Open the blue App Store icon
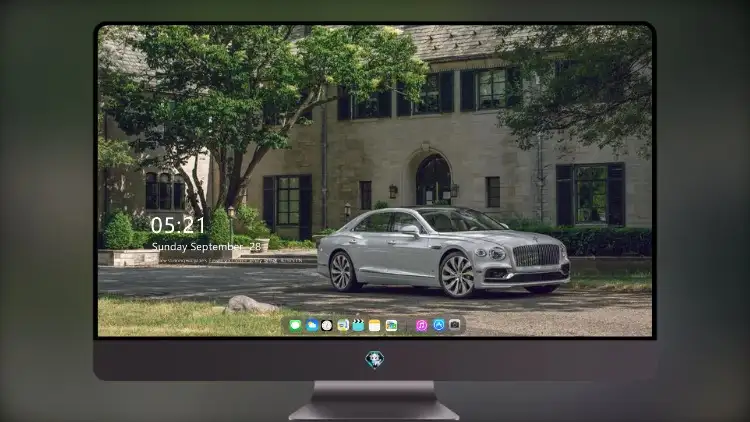Screen dimensions: 750x422 point(439,325)
